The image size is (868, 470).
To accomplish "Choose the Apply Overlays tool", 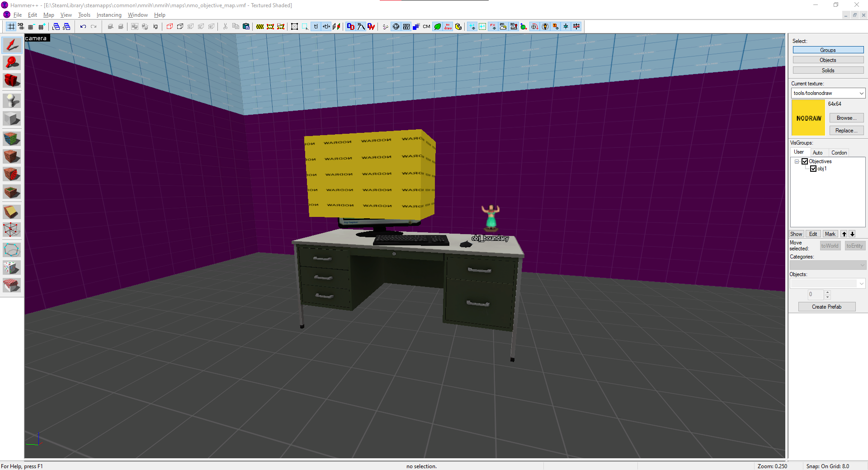I will pos(12,192).
